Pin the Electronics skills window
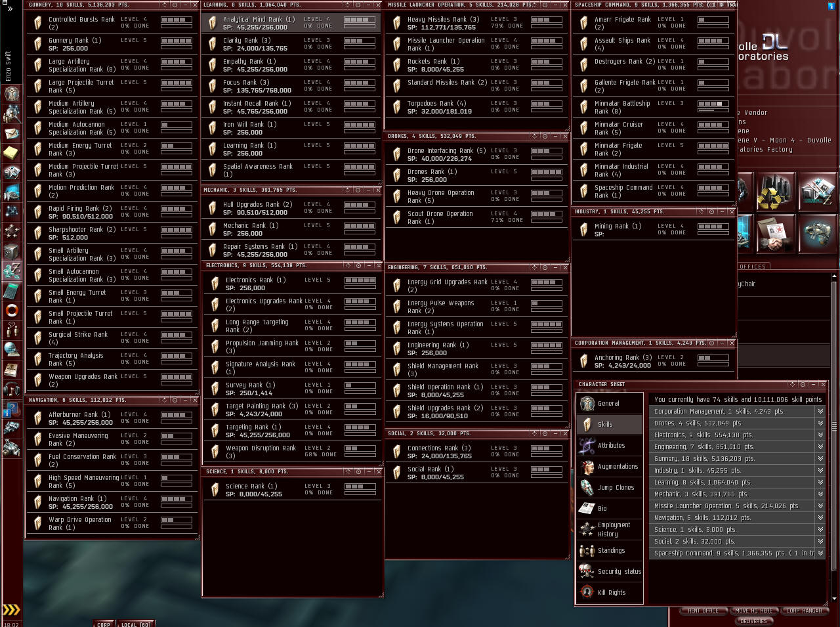The height and width of the screenshot is (627, 840). click(358, 265)
